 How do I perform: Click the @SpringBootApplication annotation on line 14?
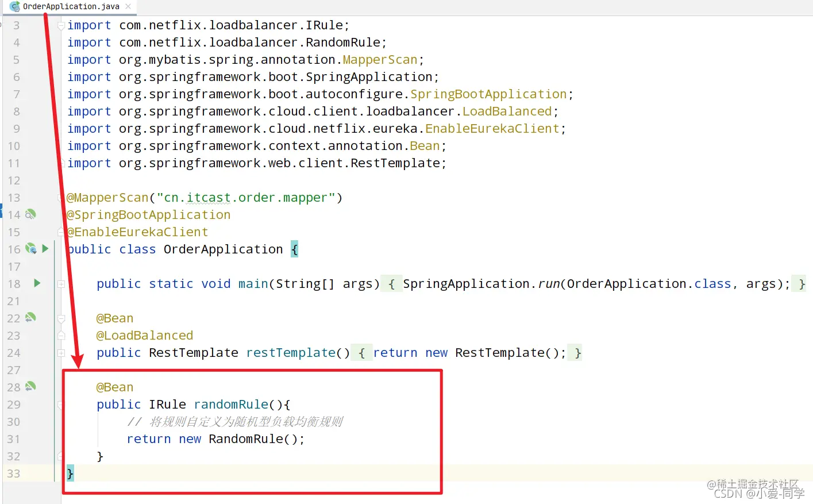[x=149, y=215]
